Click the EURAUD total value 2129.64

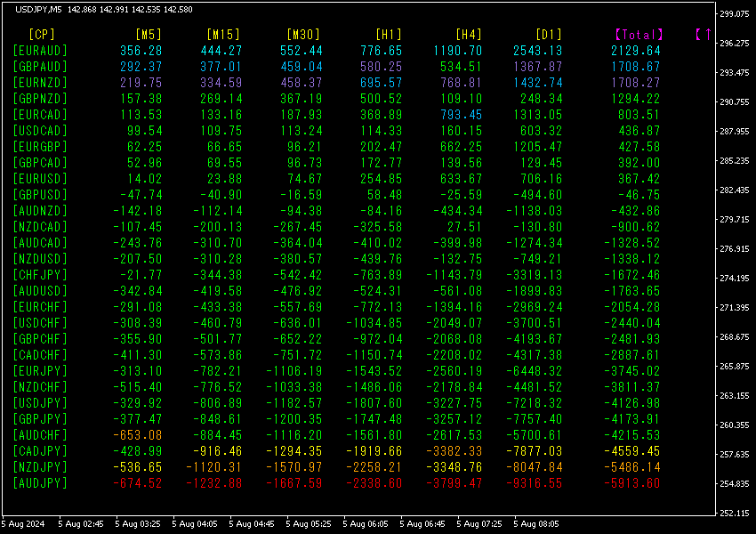coord(636,50)
